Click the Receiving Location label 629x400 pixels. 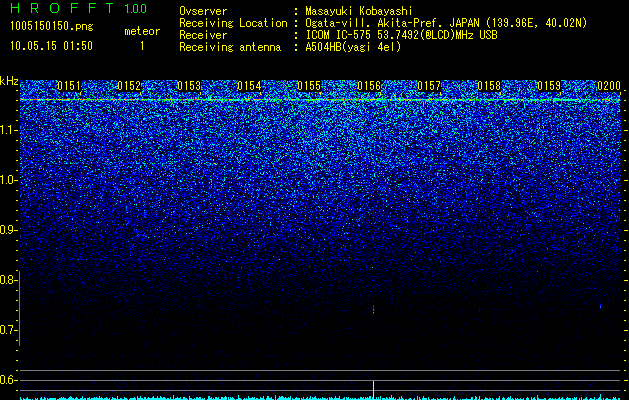[233, 23]
